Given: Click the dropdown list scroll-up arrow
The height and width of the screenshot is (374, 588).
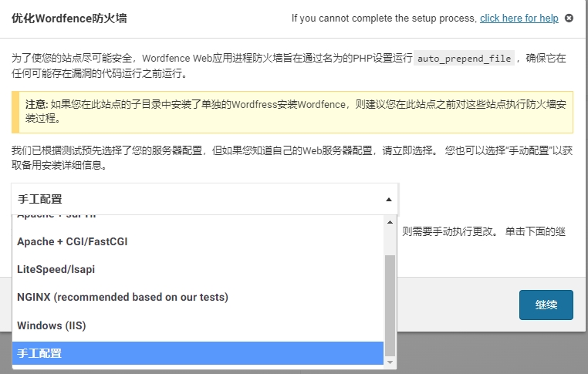Looking at the screenshot, I should (390, 222).
